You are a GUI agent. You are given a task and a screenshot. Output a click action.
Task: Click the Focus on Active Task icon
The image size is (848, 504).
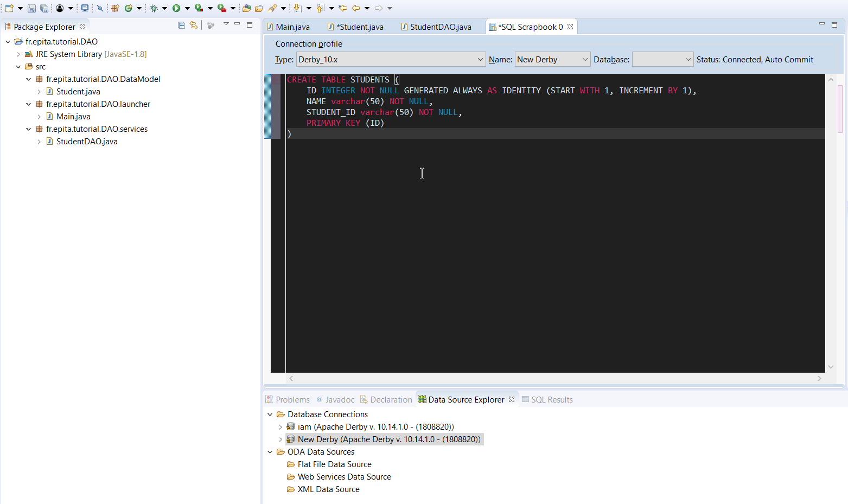[211, 25]
